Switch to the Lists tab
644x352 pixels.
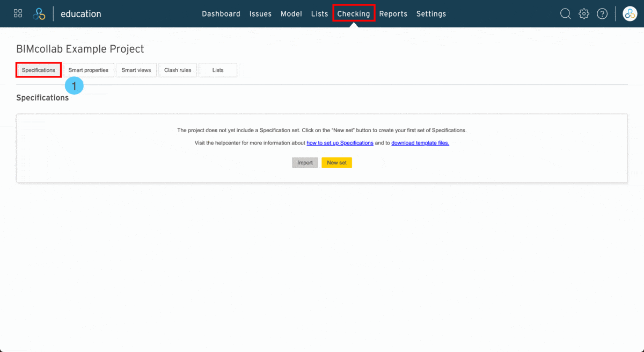(218, 70)
